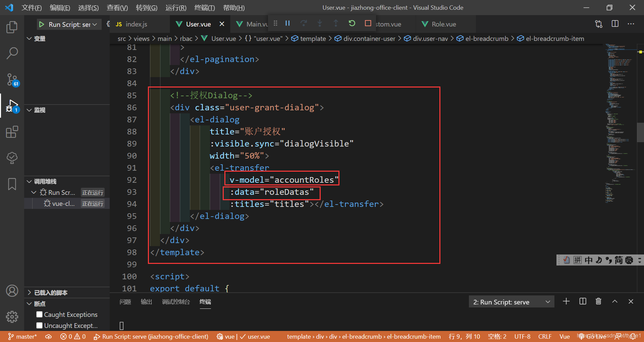This screenshot has width=644, height=342.
Task: Open the 终端(T) menu
Action: point(205,7)
